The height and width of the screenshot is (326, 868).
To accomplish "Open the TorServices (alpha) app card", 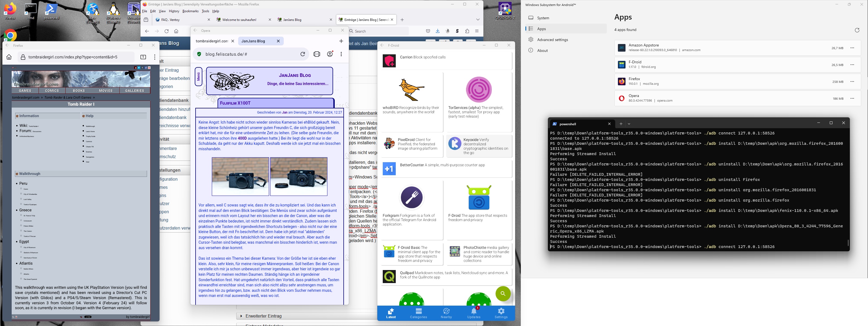I will (479, 102).
